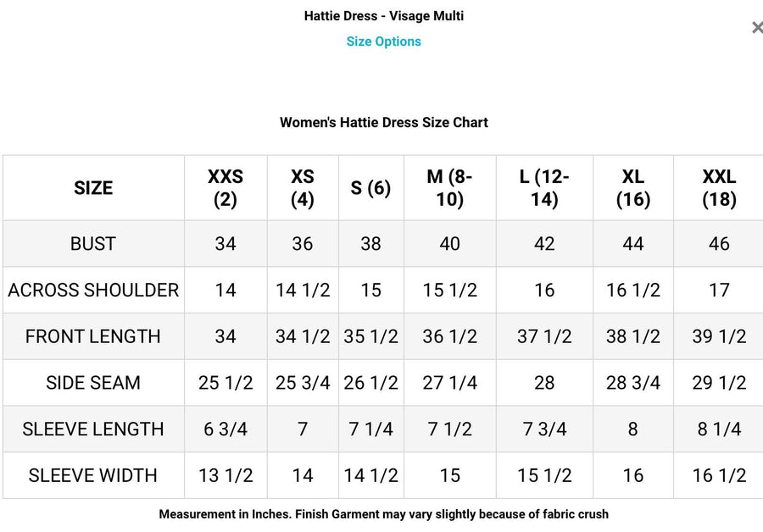Click the SLEEVE WIDTH row label
This screenshot has width=763, height=532.
(x=93, y=475)
